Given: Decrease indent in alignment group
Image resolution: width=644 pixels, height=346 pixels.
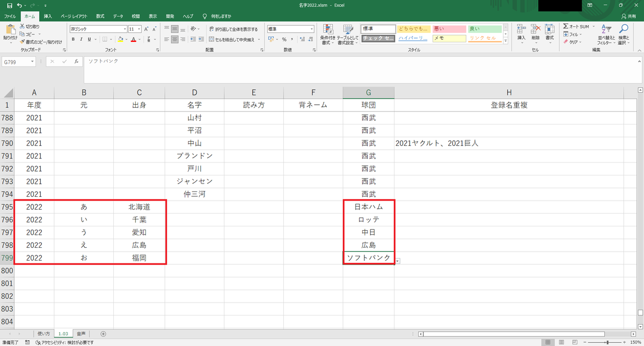Looking at the screenshot, I should pos(193,39).
